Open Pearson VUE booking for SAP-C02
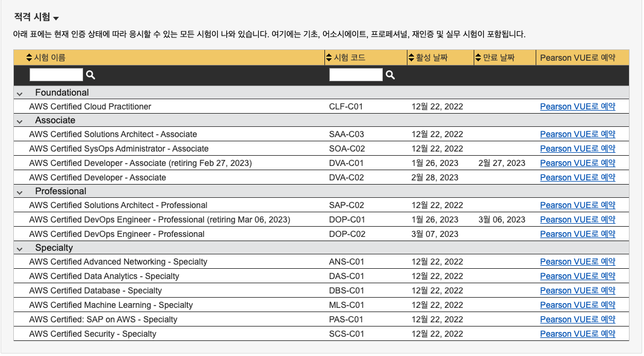This screenshot has width=644, height=356. tap(577, 205)
